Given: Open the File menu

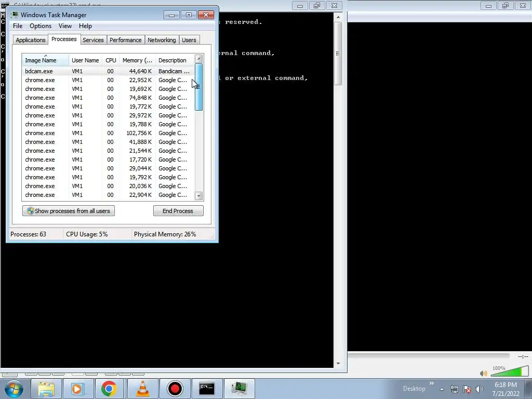Looking at the screenshot, I should [x=18, y=26].
